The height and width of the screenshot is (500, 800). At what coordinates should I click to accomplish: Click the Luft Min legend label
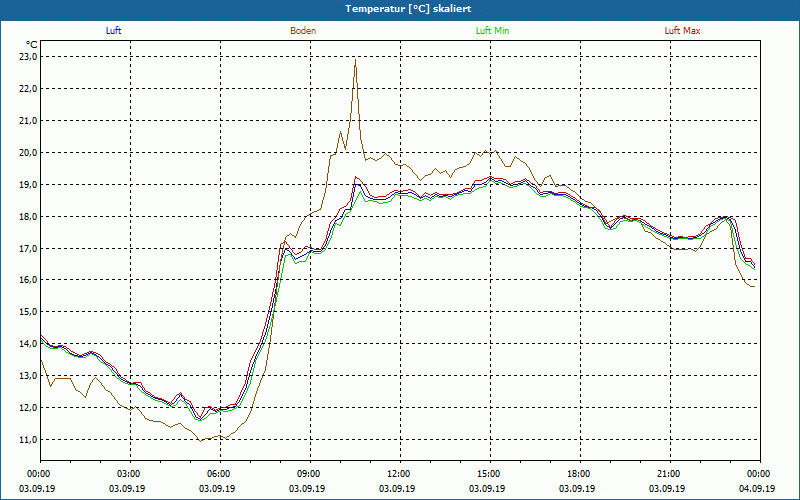(x=492, y=31)
